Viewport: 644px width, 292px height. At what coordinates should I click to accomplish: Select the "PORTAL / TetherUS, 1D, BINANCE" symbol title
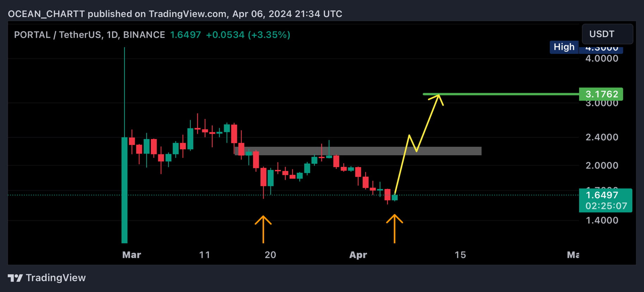tap(90, 35)
